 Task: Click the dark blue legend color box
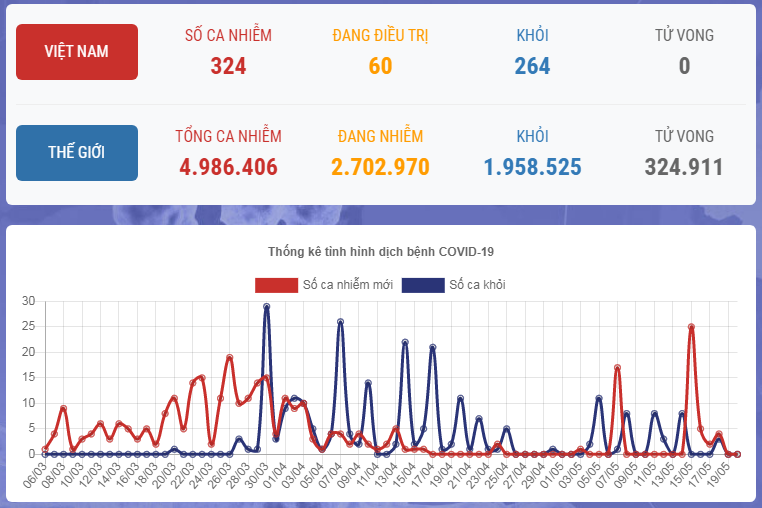click(422, 285)
